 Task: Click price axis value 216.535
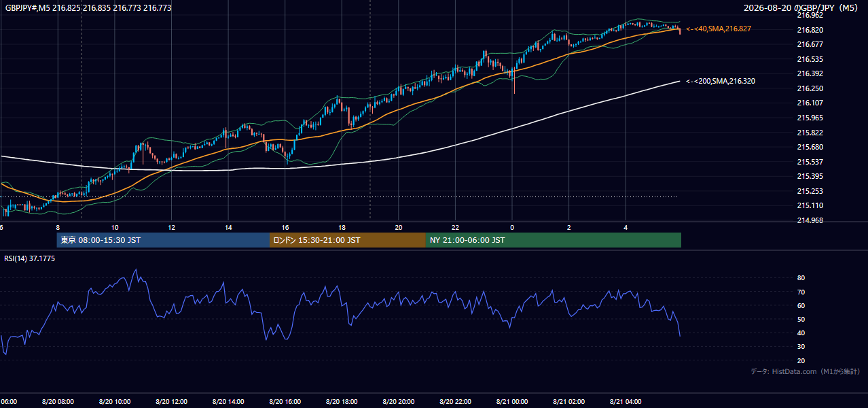pyautogui.click(x=810, y=59)
